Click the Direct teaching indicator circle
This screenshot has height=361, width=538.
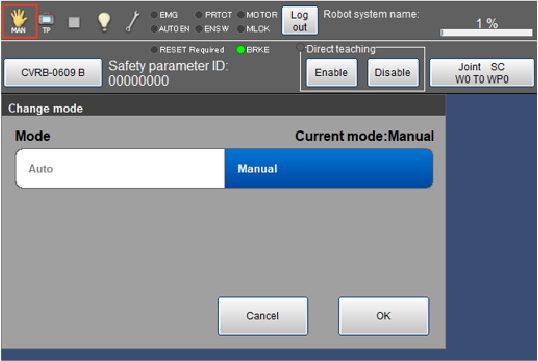click(300, 47)
